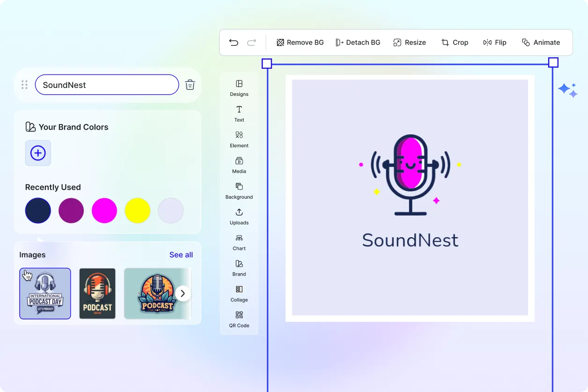Image resolution: width=588 pixels, height=392 pixels.
Task: Pick the magenta recently used color
Action: [x=104, y=211]
